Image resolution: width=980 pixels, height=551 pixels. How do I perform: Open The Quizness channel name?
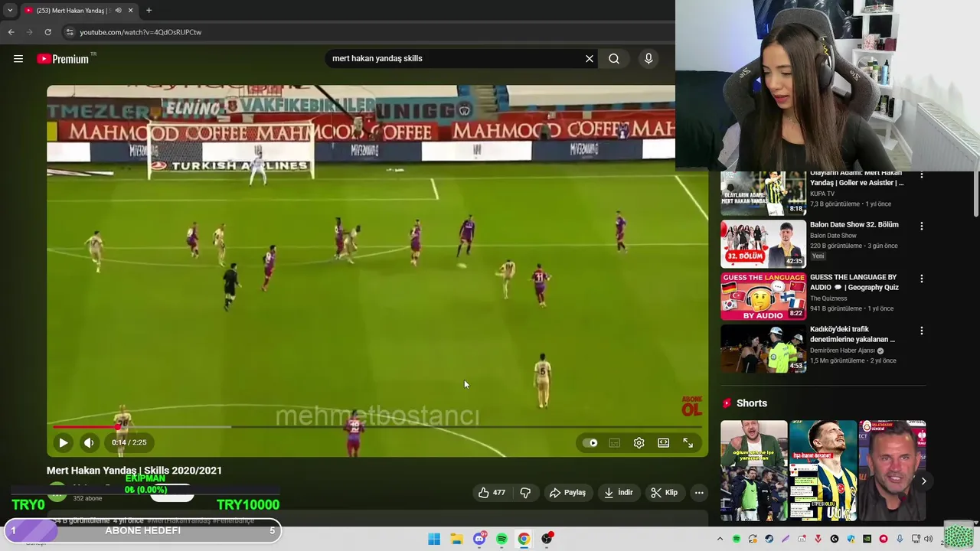[x=828, y=298]
